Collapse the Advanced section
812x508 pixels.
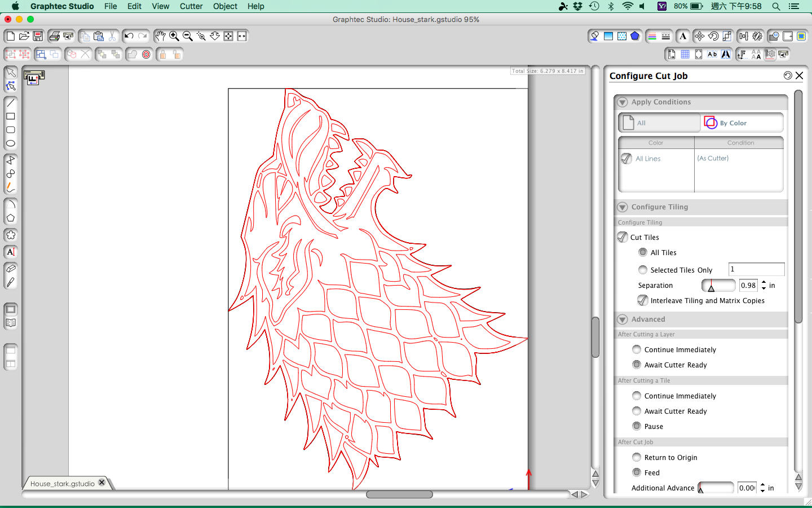623,319
